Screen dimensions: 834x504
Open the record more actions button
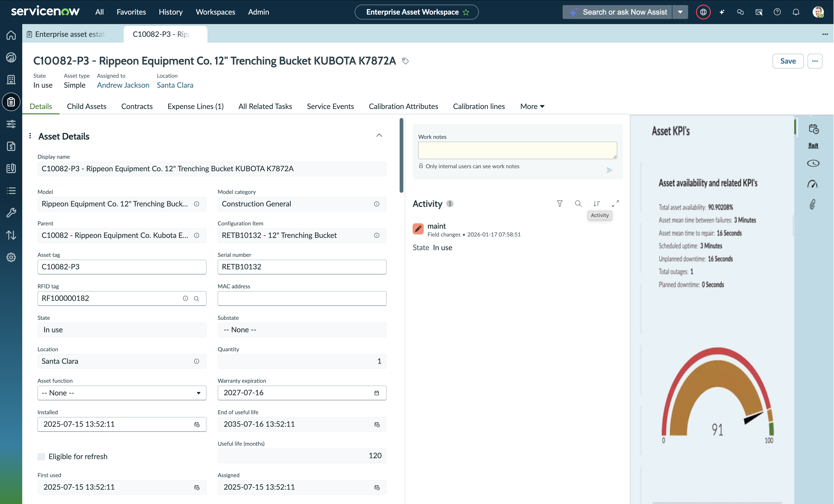[815, 61]
